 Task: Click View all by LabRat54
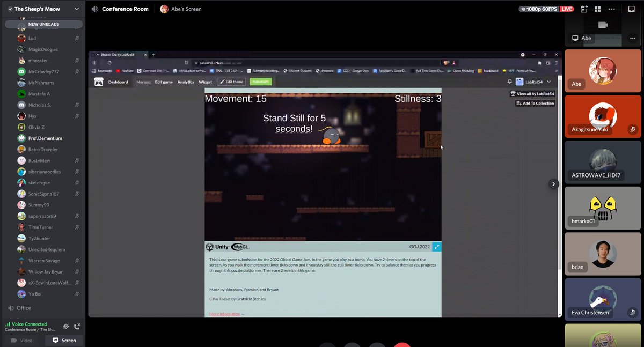point(532,94)
